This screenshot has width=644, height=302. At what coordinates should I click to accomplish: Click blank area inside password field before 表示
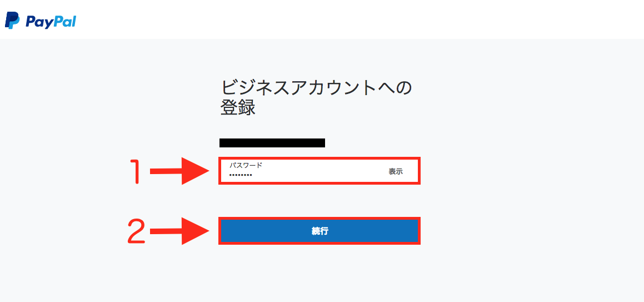(x=321, y=172)
